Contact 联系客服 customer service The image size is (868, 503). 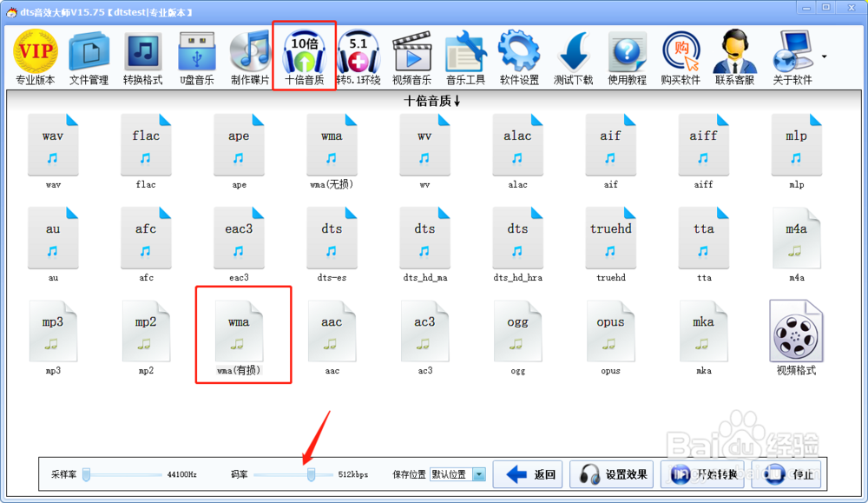[x=734, y=57]
